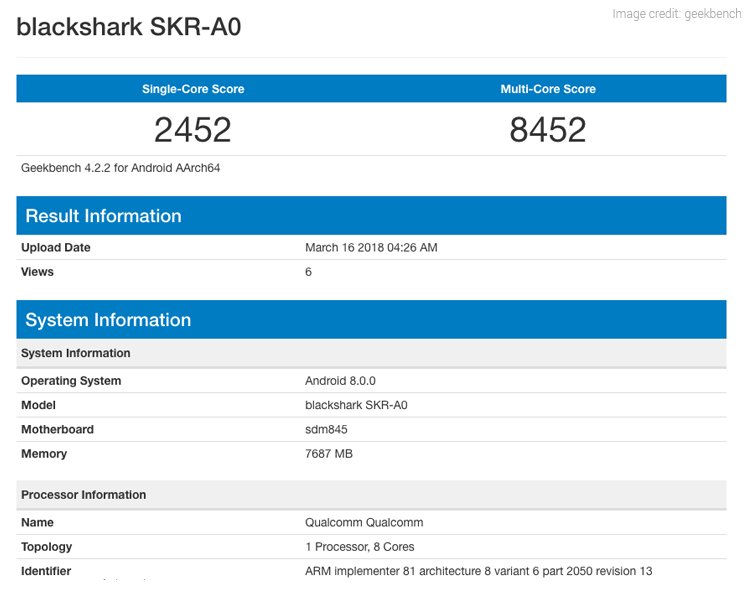Select the 1 Processor, 8 Cores topology value
Screen dimensions: 750x594
pos(359,547)
